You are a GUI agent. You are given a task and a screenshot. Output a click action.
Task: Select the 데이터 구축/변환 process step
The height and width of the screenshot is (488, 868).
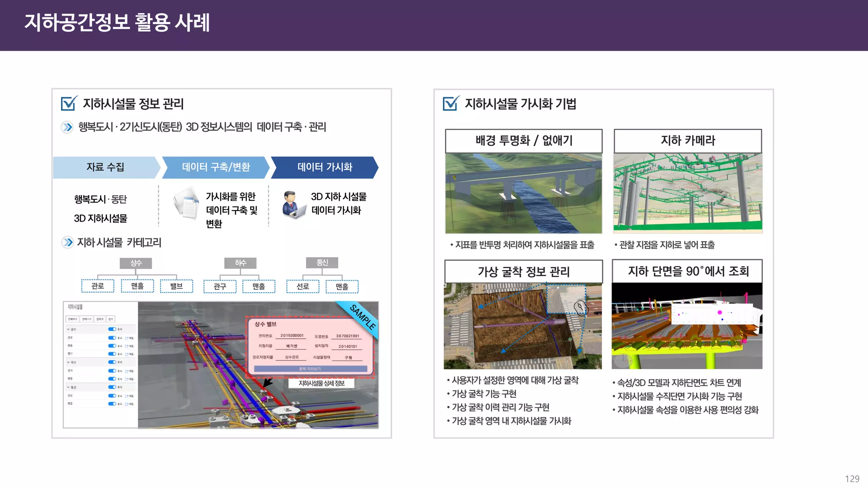(216, 167)
